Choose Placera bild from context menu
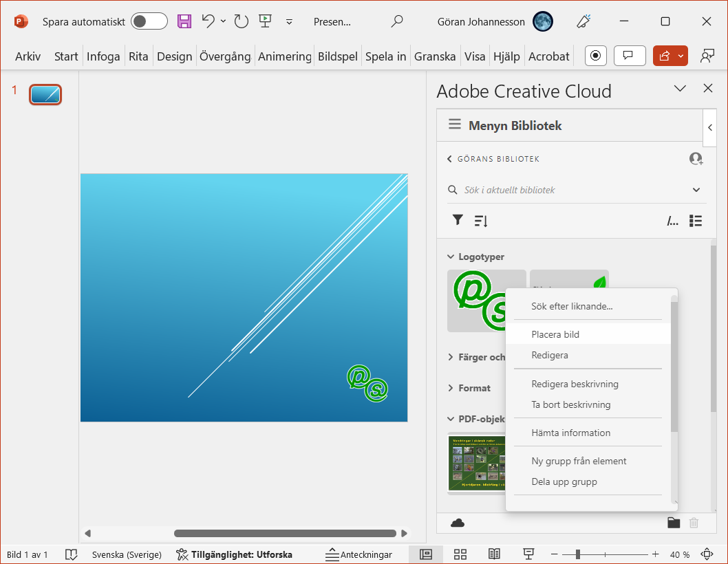The width and height of the screenshot is (728, 564). pos(555,335)
